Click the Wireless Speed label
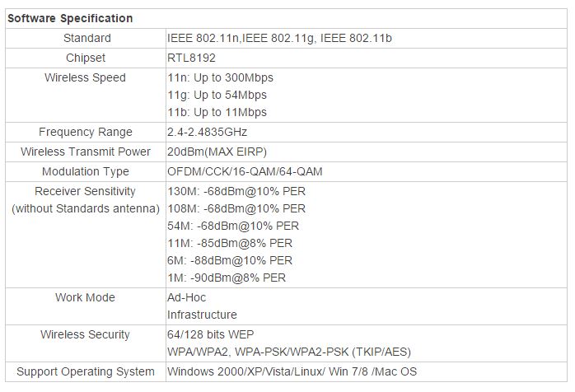The width and height of the screenshot is (575, 392). (86, 77)
